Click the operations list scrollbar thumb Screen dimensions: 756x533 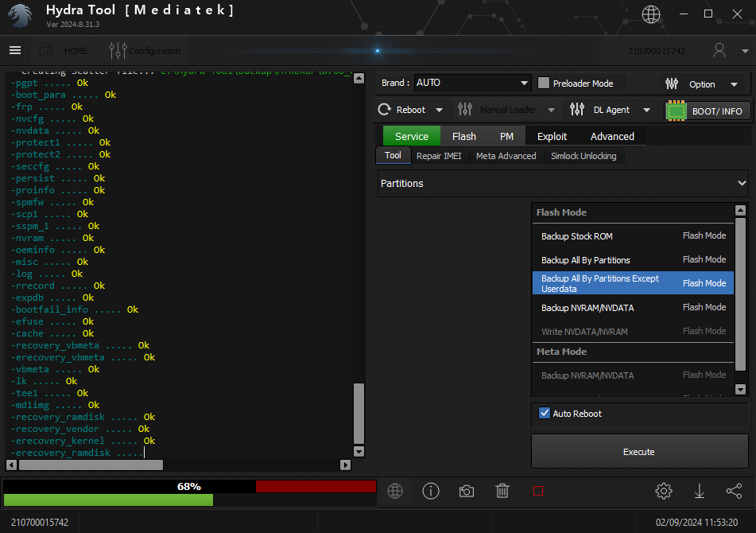point(740,294)
